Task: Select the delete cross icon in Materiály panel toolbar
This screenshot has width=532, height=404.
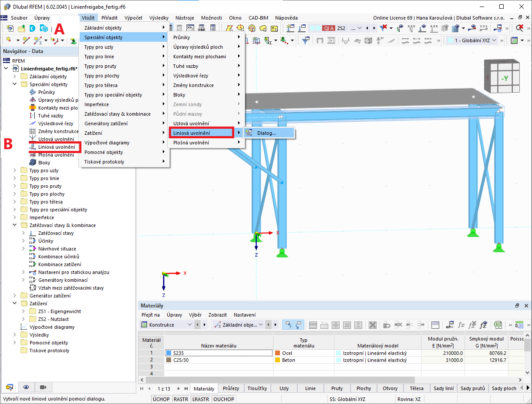Action: [373, 325]
